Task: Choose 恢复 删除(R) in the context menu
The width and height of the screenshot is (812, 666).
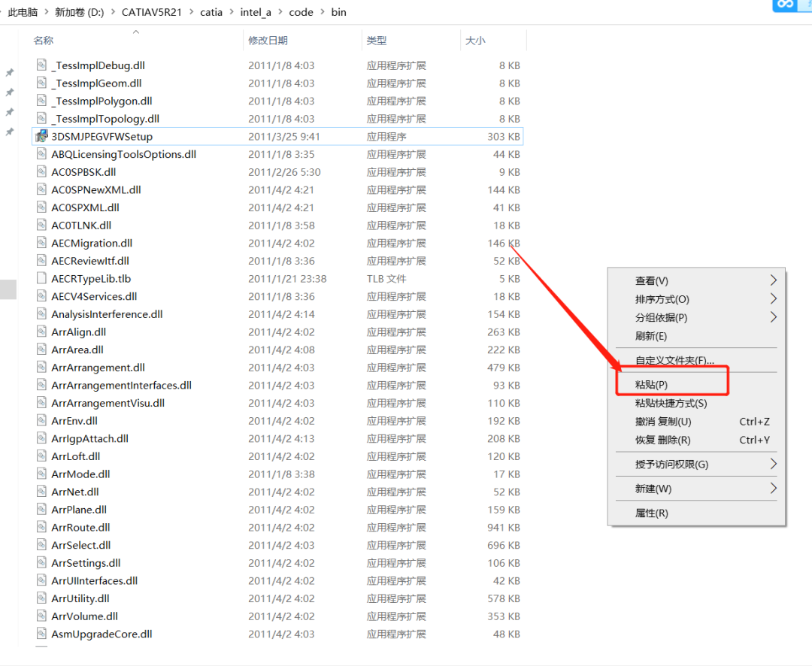Action: tap(696, 440)
